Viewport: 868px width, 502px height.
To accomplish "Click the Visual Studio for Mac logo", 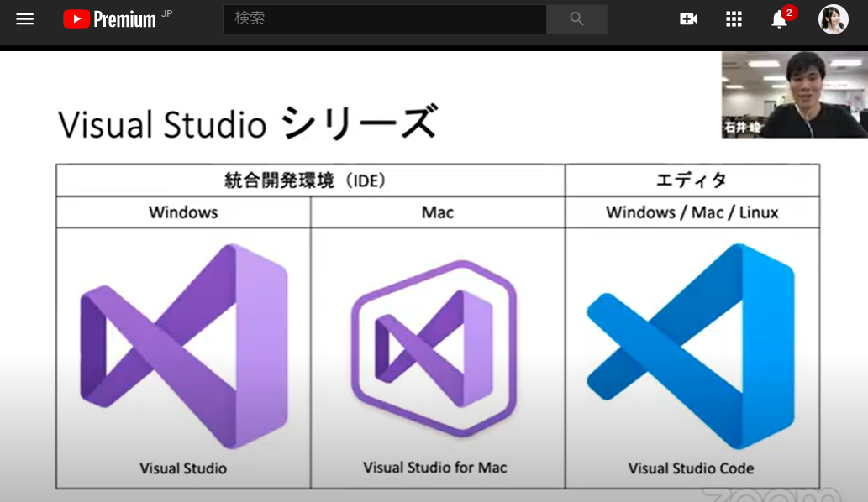I will click(434, 349).
